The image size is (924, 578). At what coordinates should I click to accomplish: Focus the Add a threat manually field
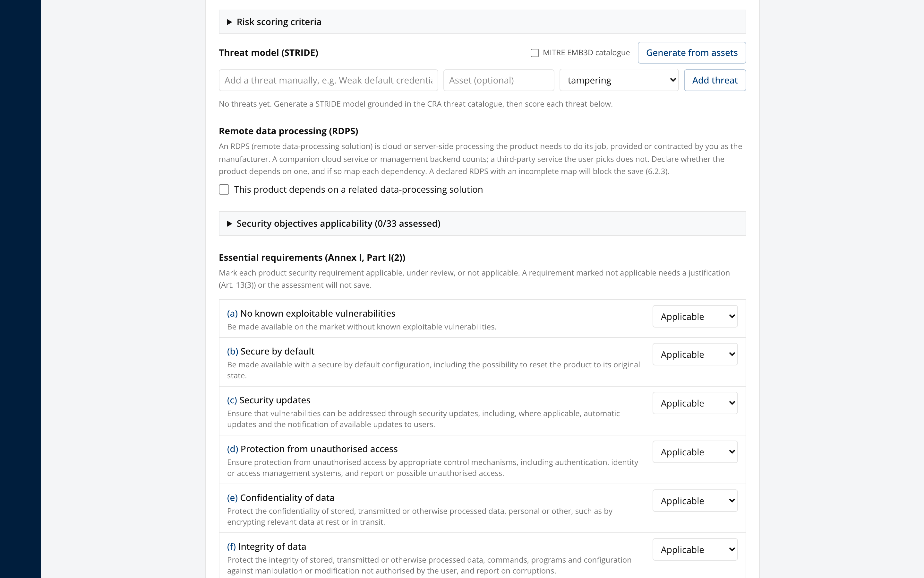coord(328,80)
